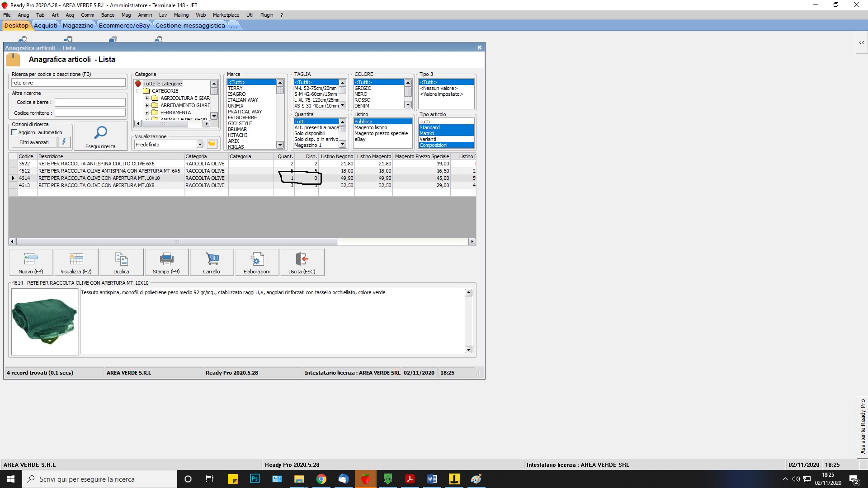This screenshot has width=868, height=488.
Task: Open the Anag menu
Action: click(x=24, y=15)
